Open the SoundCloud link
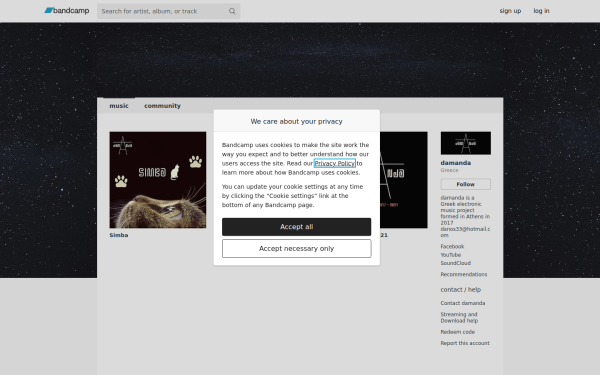 [x=455, y=263]
